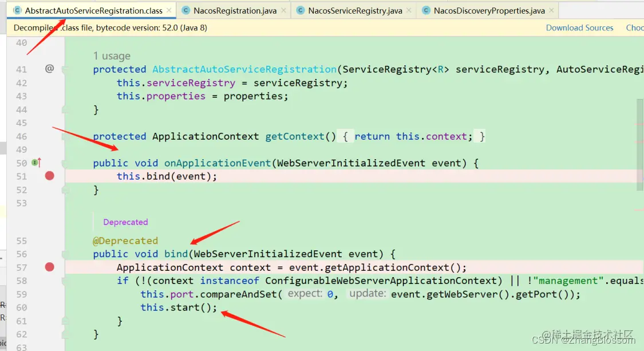Viewport: 644px width, 351px height.
Task: Click the @ gutter icon on line 41
Action: click(x=49, y=69)
